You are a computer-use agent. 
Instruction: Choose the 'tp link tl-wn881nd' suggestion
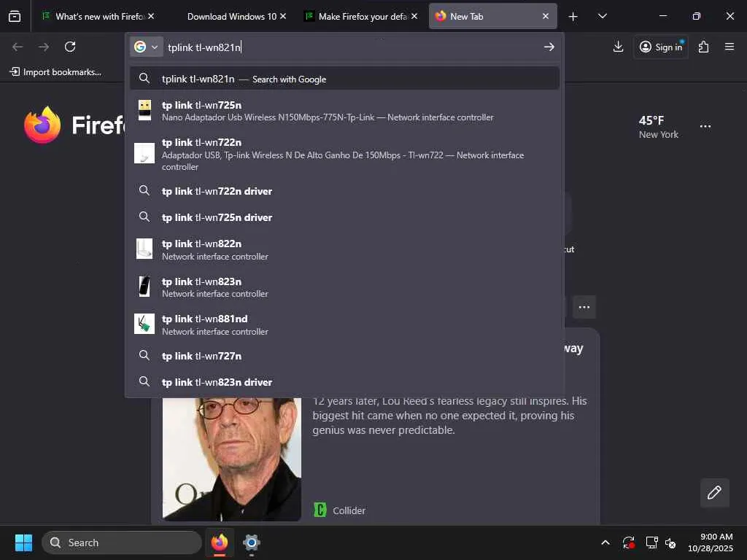[x=344, y=324]
